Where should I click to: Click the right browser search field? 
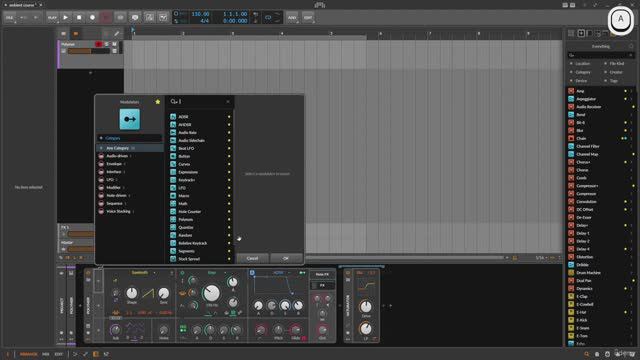coord(600,55)
